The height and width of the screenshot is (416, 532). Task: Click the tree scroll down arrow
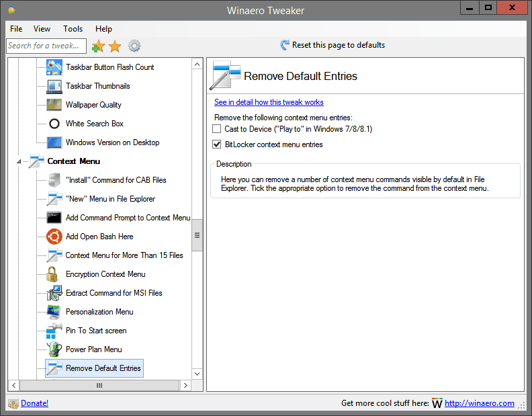197,374
